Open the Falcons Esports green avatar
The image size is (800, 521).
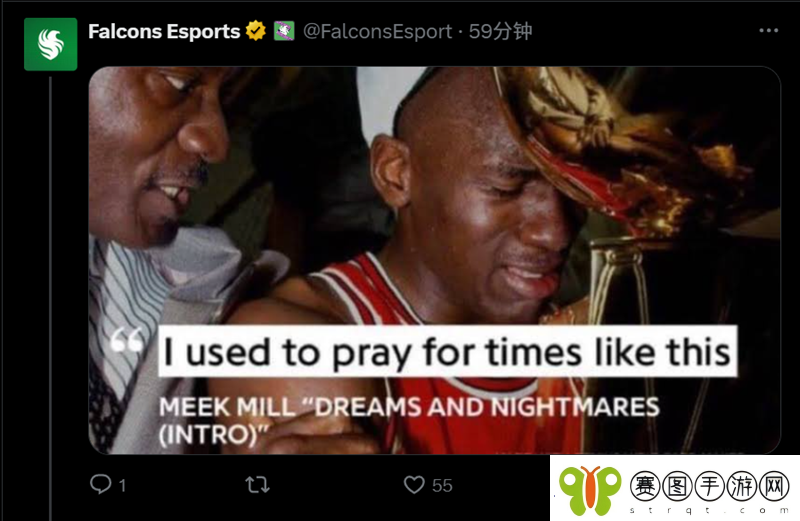51,44
